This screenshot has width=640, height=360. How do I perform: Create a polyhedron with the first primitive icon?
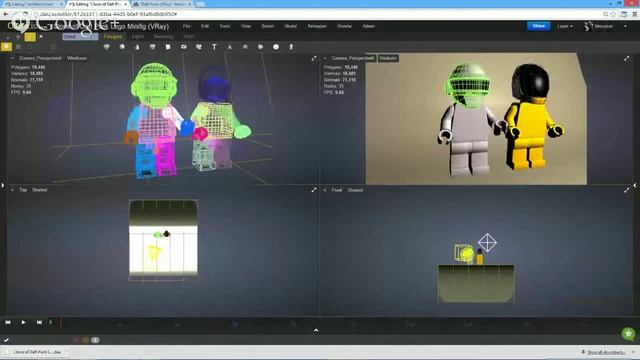point(107,47)
